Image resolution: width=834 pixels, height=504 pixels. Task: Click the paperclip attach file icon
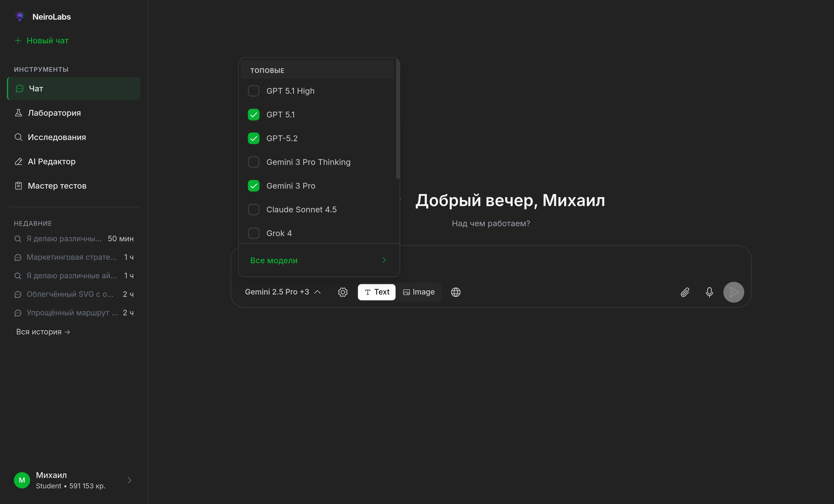click(685, 292)
